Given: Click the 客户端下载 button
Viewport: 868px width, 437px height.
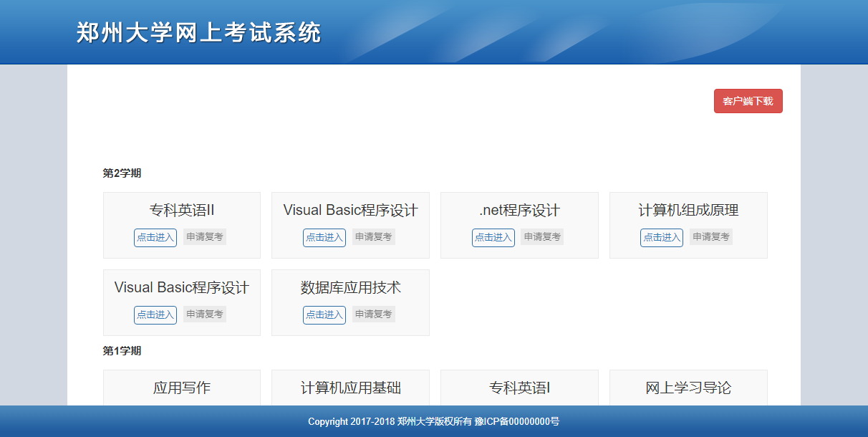Looking at the screenshot, I should [x=748, y=101].
